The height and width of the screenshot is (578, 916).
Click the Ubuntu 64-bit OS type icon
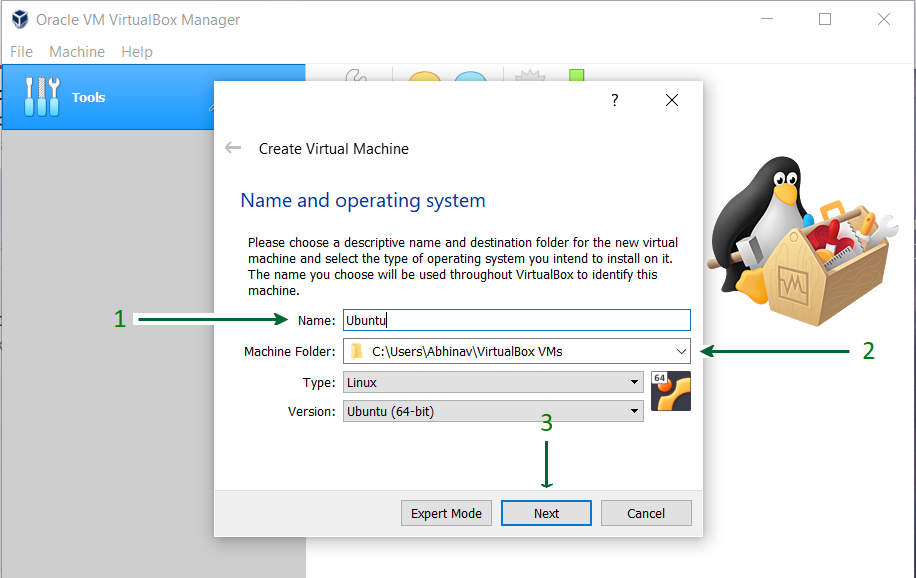[x=671, y=391]
